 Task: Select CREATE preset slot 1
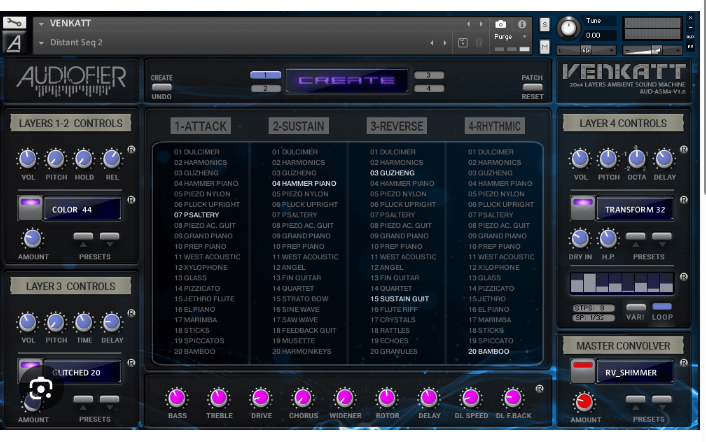(265, 75)
